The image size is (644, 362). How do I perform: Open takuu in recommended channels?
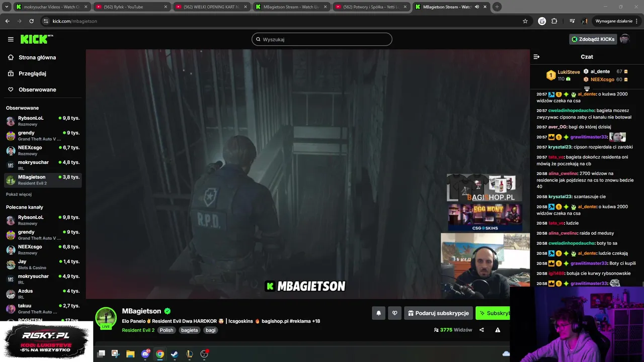(43, 308)
